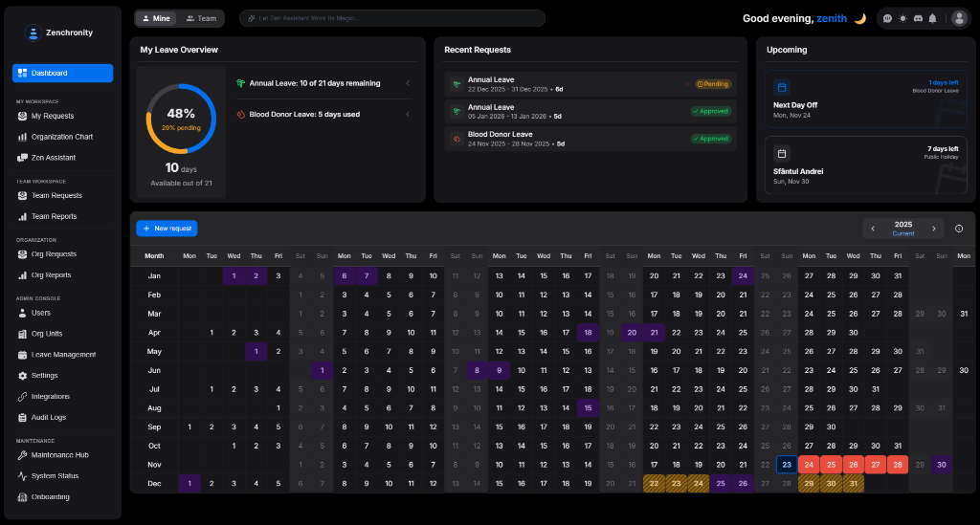Select purple holiday Nov 30

point(942,465)
